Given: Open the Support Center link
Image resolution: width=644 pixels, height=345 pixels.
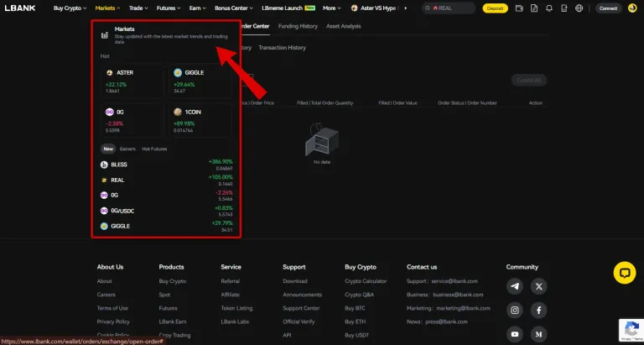Looking at the screenshot, I should coord(301,308).
